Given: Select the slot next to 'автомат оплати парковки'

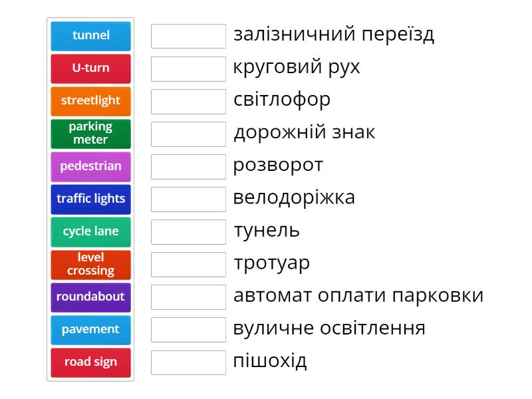Looking at the screenshot, I should pos(188,297).
